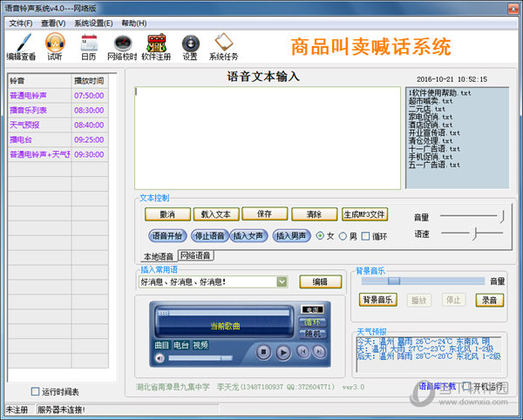This screenshot has width=523, height=420.
Task: Open the 设置 speaker icon
Action: coord(190,46)
